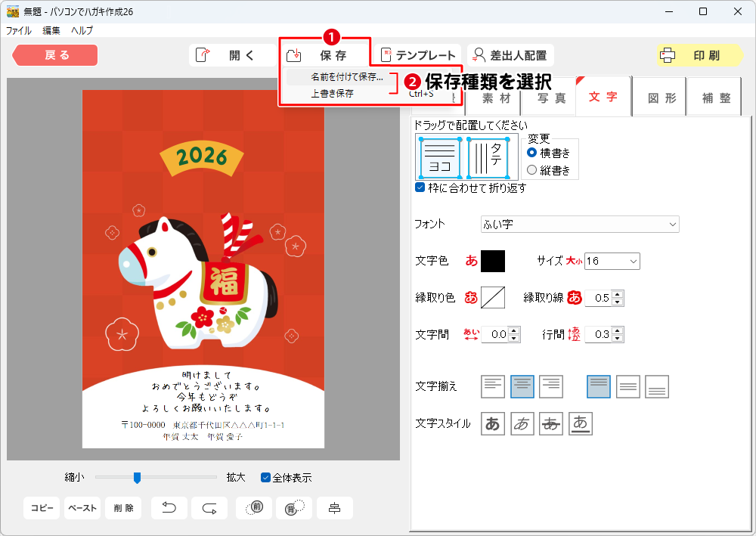Apply strikethrough text style
Viewport: 756px width, 536px height.
tap(551, 424)
